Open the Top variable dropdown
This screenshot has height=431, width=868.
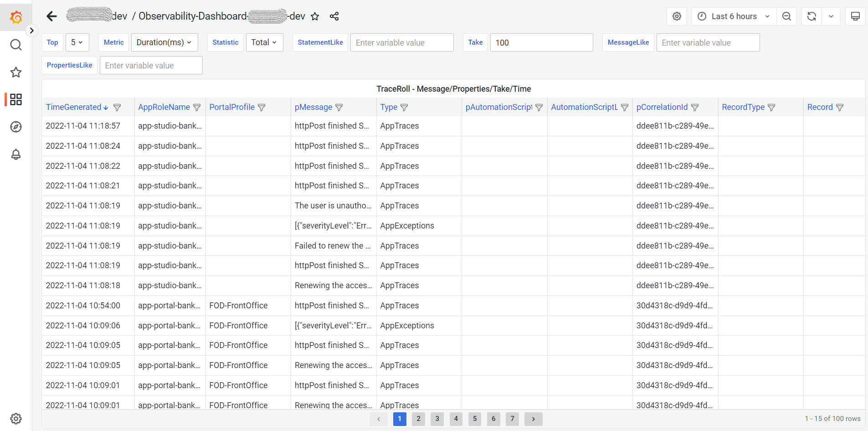click(77, 42)
